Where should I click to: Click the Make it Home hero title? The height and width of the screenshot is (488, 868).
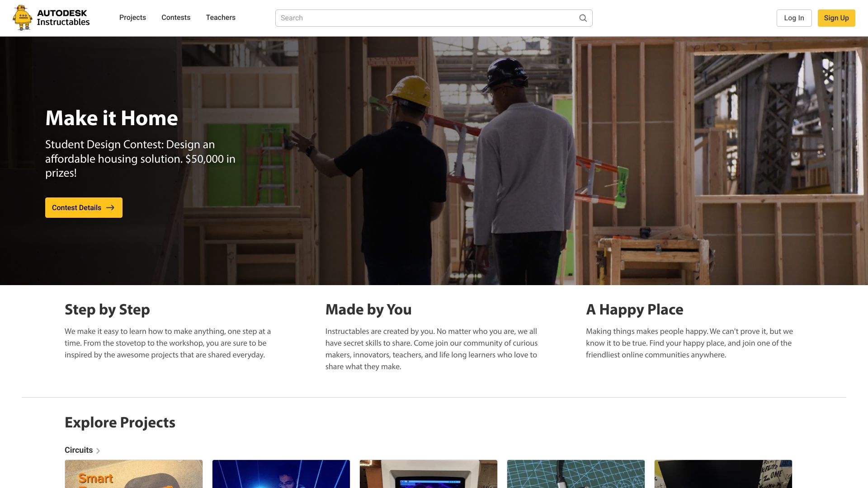pyautogui.click(x=112, y=118)
